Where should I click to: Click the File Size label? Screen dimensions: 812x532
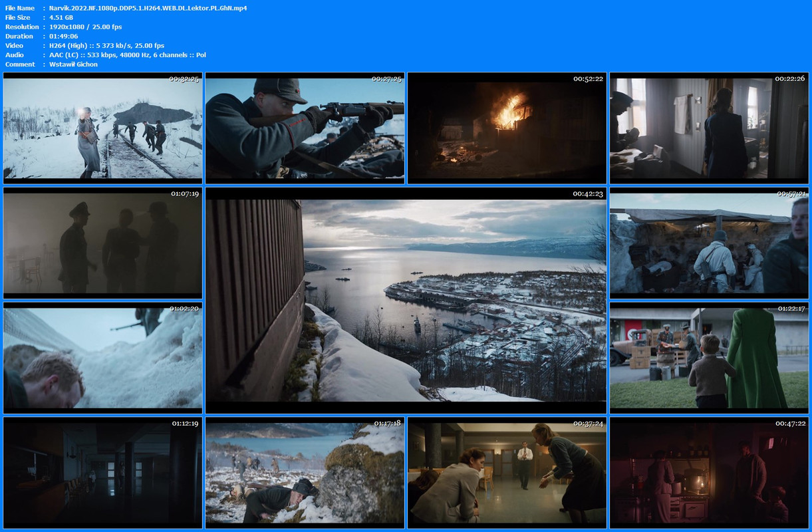19,17
